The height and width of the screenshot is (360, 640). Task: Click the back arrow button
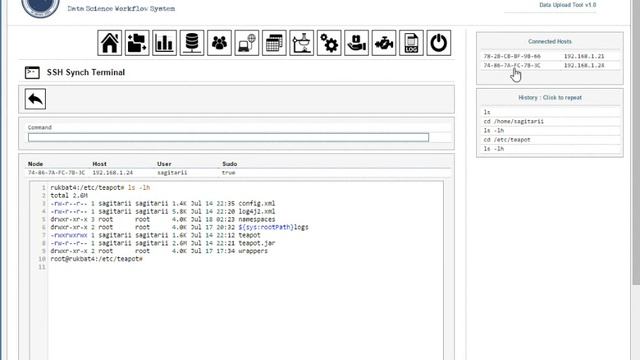35,99
